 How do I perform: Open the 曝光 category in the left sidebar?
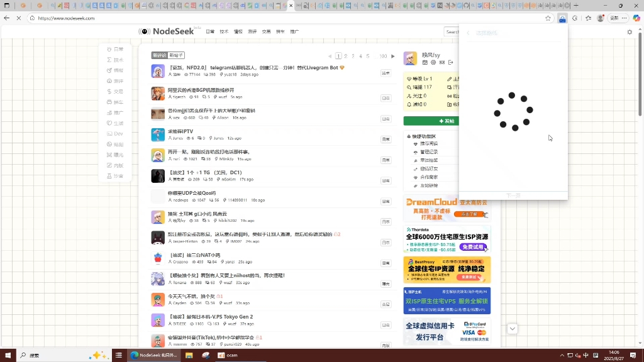pos(116,155)
